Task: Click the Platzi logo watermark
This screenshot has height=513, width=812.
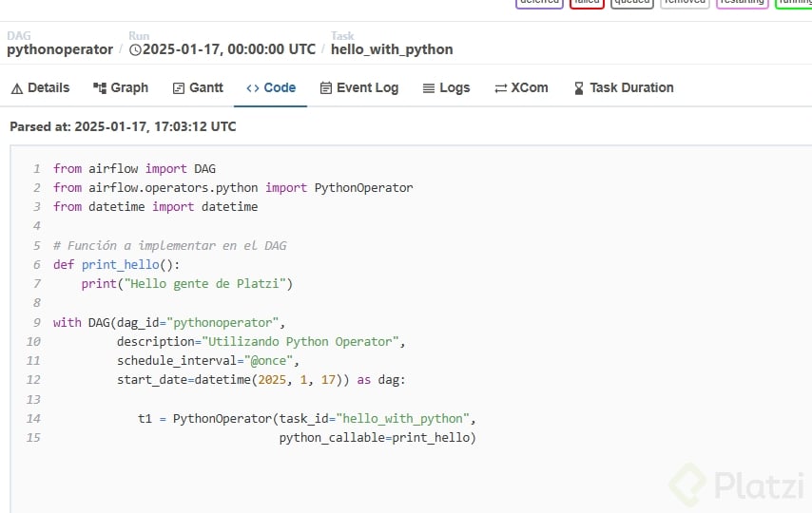Action: click(737, 484)
